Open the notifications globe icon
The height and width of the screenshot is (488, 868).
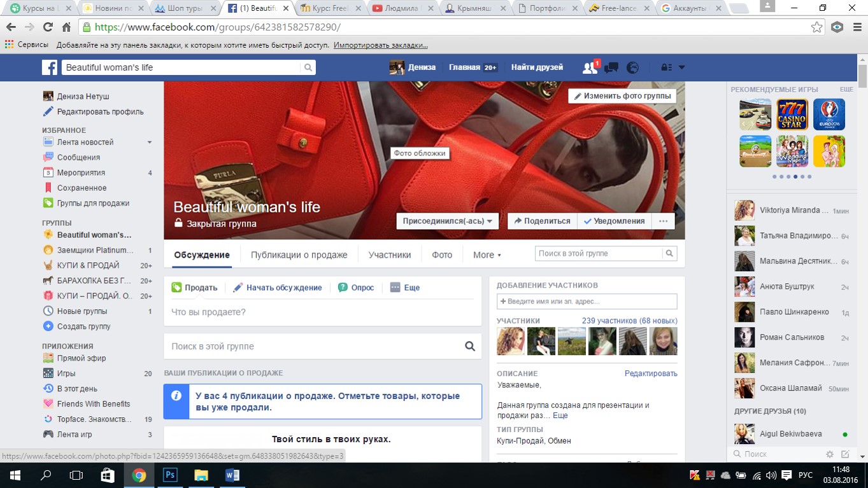click(632, 67)
